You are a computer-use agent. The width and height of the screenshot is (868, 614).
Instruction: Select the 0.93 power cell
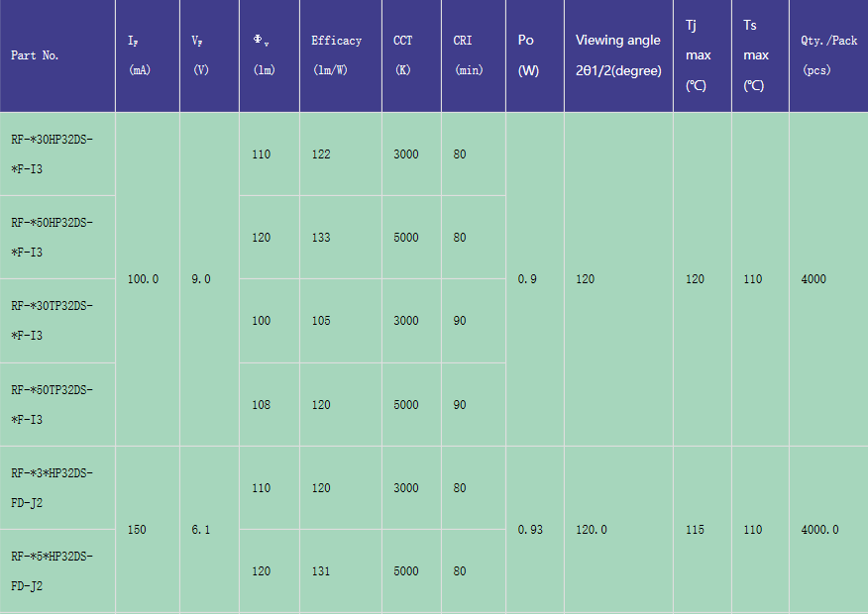pyautogui.click(x=530, y=530)
